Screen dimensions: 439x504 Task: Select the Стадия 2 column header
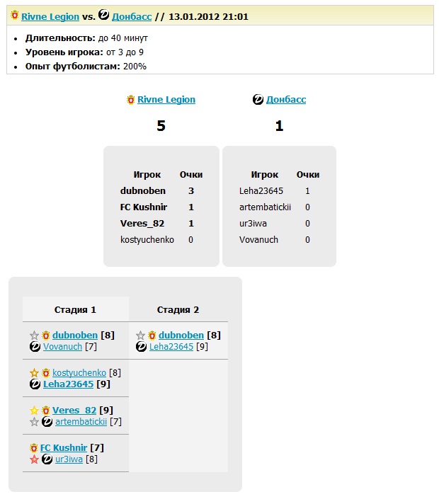(x=178, y=309)
